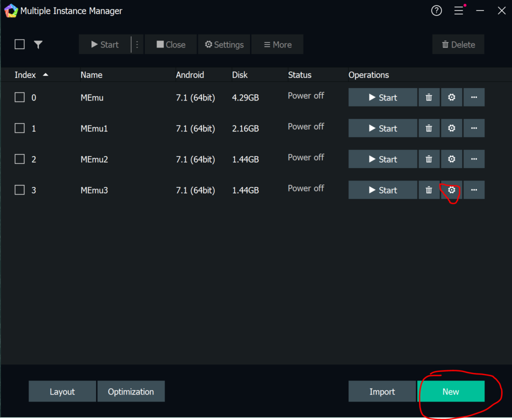The height and width of the screenshot is (420, 512).
Task: Open the help question mark icon
Action: coord(436,11)
